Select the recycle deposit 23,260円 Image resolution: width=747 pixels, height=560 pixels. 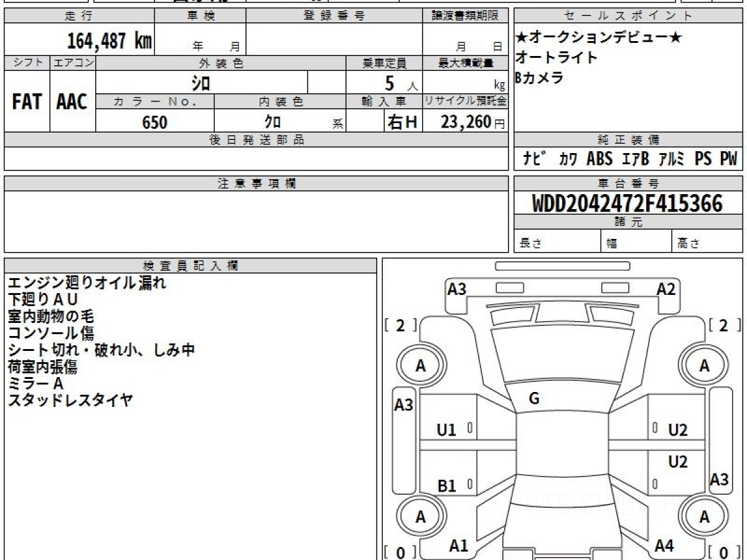(473, 122)
